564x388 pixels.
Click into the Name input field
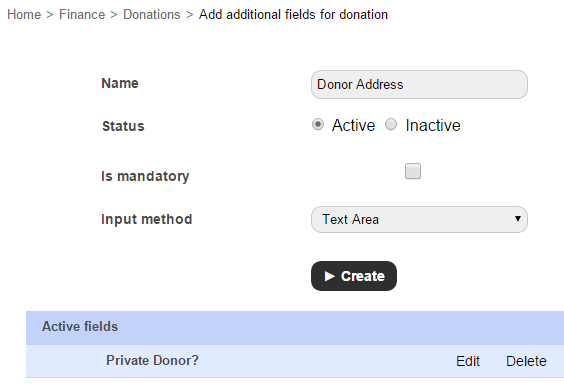(419, 85)
